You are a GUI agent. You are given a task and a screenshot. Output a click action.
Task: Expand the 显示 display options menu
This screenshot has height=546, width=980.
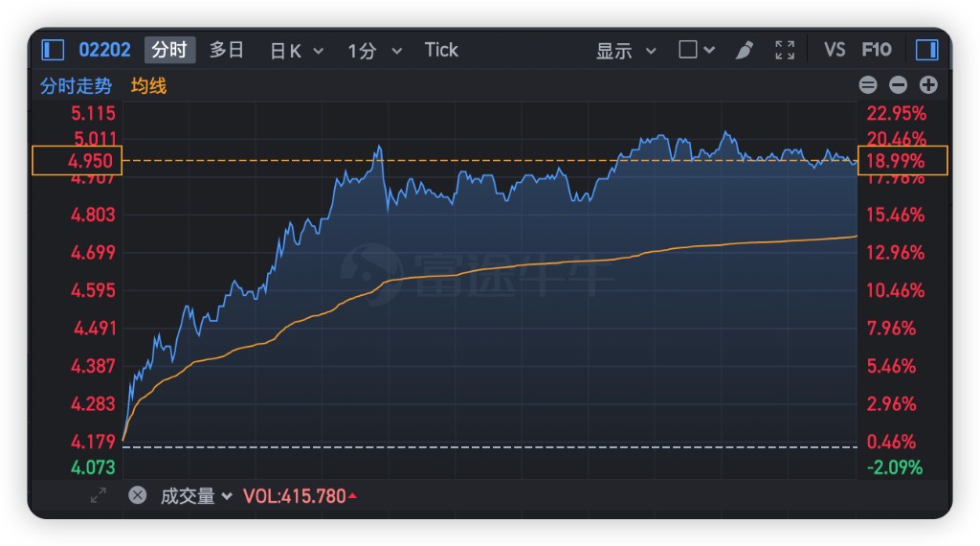point(626,51)
